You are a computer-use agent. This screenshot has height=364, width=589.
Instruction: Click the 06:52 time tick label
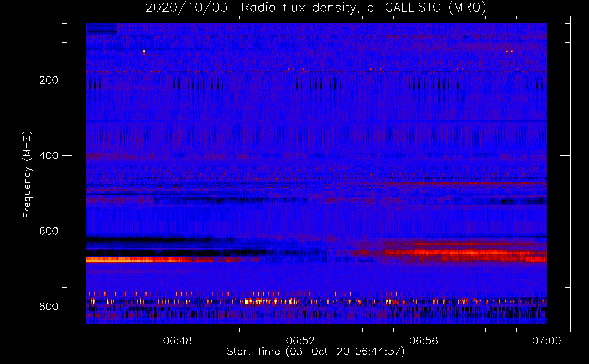tap(301, 341)
